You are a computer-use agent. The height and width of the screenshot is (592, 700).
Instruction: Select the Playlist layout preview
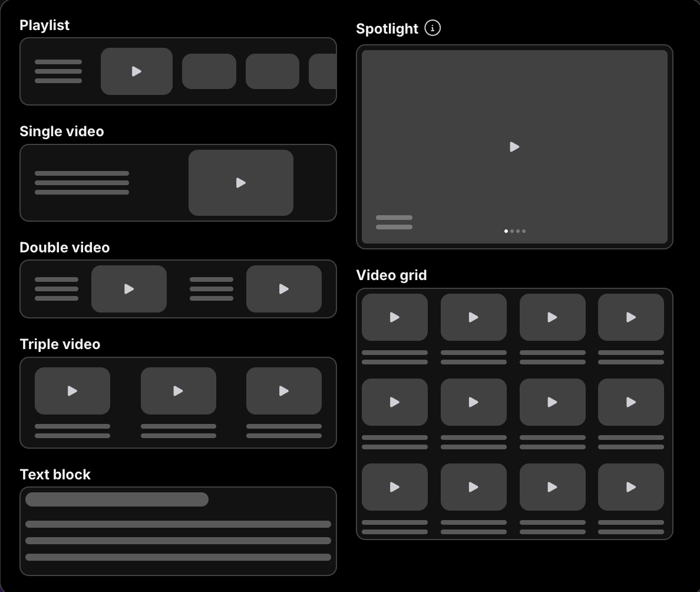pyautogui.click(x=178, y=71)
